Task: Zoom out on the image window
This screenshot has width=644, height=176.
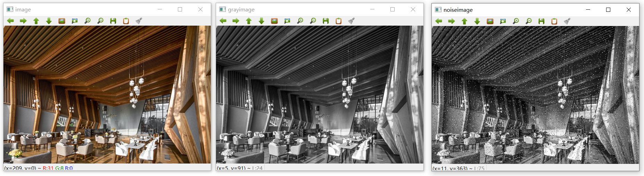Action: coord(100,21)
